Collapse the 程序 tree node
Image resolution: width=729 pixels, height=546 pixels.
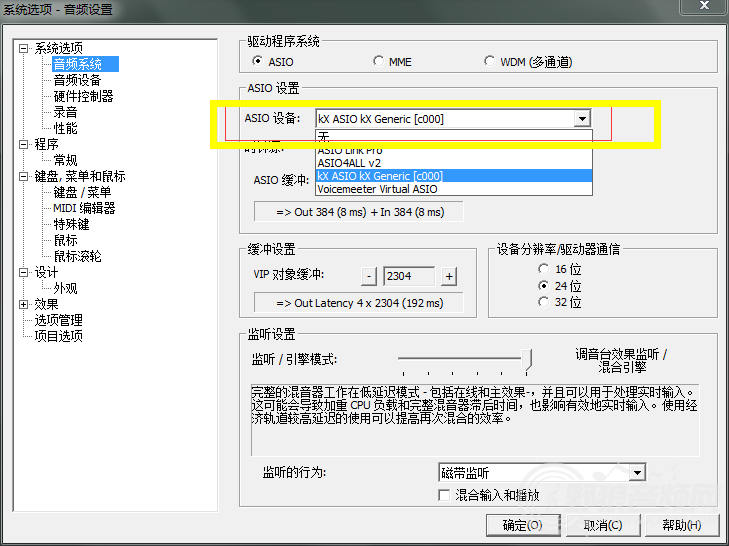tap(24, 144)
